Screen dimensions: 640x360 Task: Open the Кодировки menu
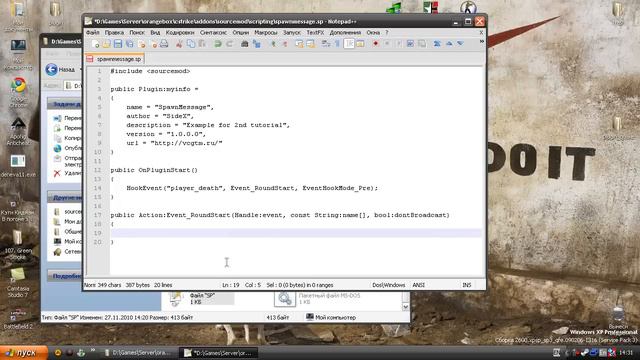click(x=180, y=32)
